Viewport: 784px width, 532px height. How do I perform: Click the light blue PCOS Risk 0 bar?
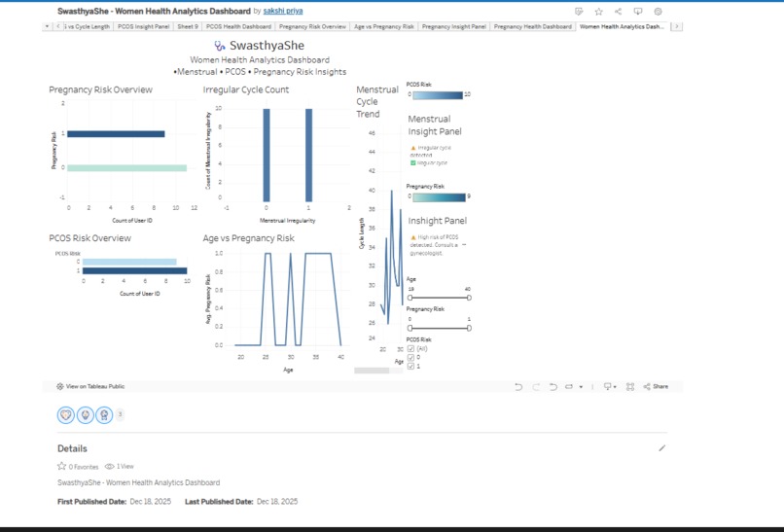(x=129, y=262)
